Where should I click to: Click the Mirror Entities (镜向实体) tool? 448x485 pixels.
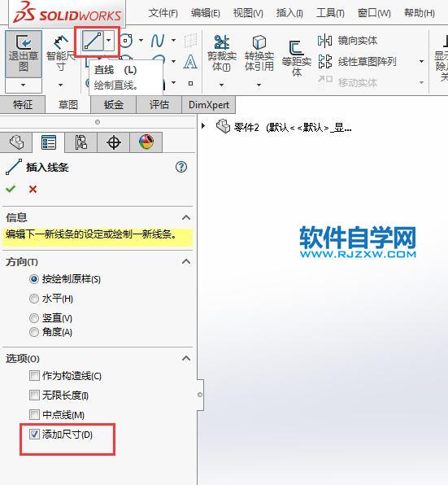(348, 41)
